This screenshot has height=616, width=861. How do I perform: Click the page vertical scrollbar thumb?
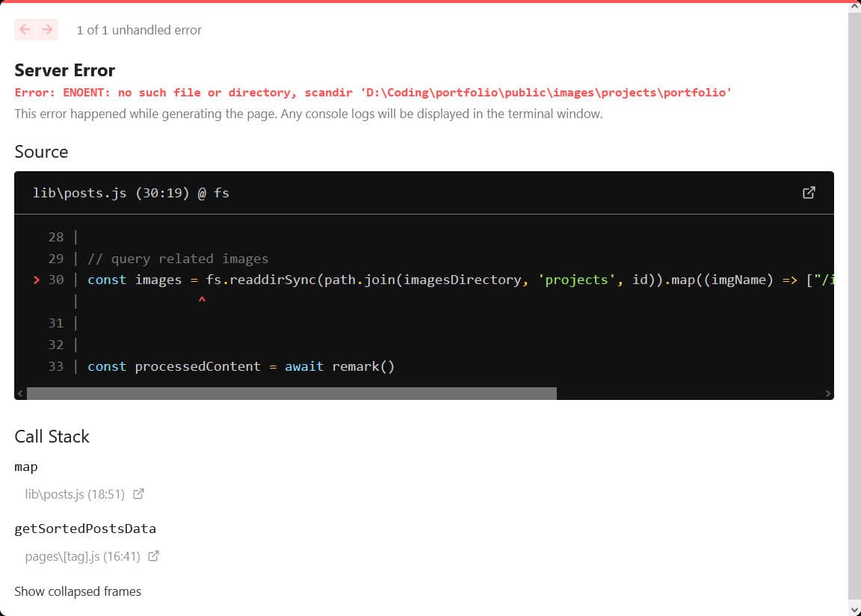click(x=854, y=299)
